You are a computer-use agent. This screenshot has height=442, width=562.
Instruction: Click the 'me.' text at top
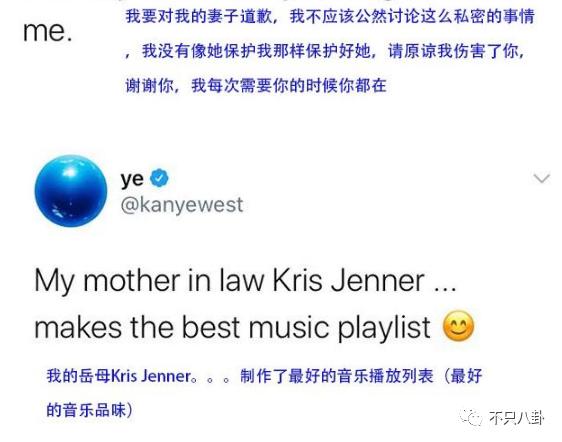(47, 32)
